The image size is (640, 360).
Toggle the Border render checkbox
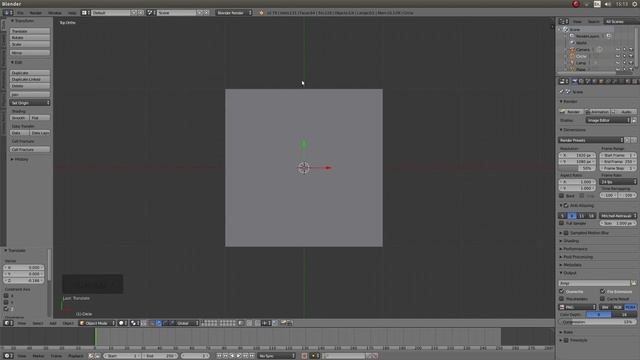click(562, 196)
